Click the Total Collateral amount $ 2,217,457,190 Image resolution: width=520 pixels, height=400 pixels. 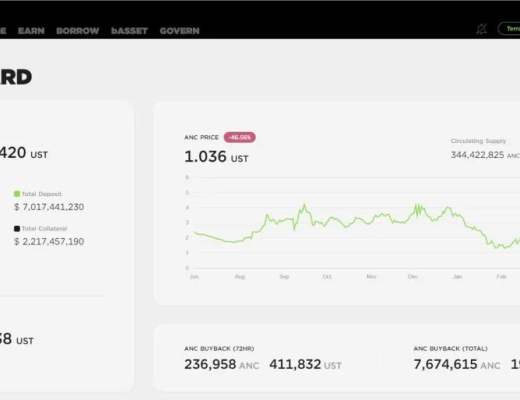(x=49, y=242)
